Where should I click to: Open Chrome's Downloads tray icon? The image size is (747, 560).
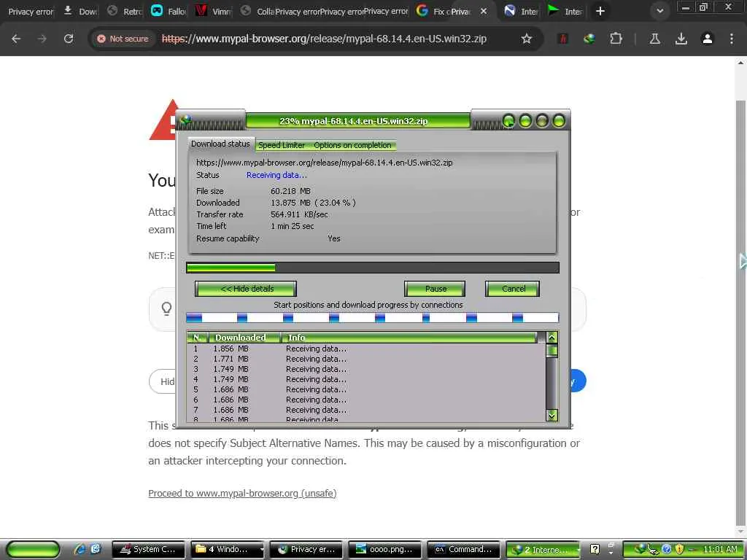681,39
